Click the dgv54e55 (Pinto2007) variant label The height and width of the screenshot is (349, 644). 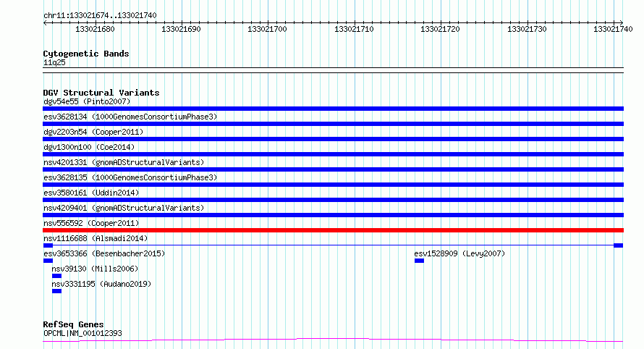pos(87,101)
